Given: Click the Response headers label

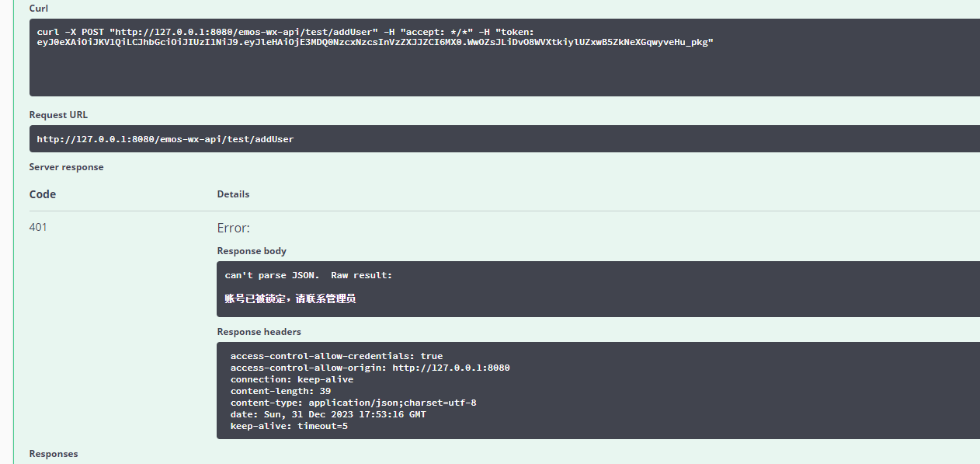Looking at the screenshot, I should click(x=259, y=332).
